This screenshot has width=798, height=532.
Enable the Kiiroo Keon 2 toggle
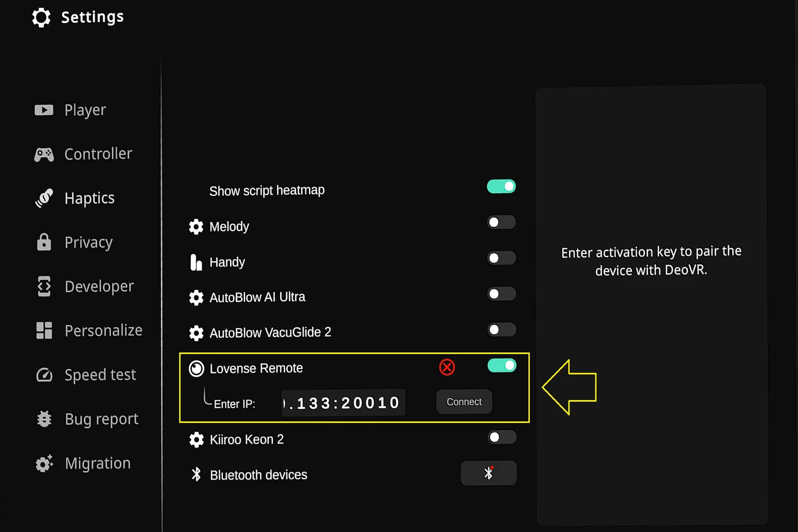tap(502, 437)
